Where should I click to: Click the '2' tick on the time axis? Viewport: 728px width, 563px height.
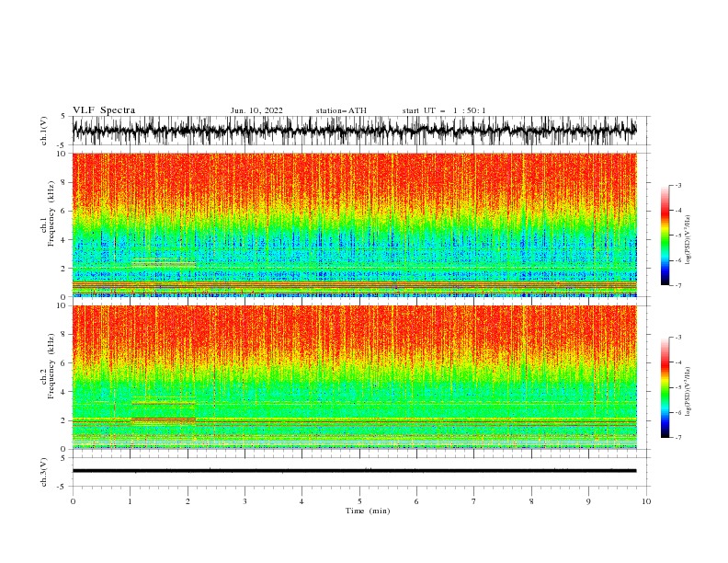coord(188,501)
